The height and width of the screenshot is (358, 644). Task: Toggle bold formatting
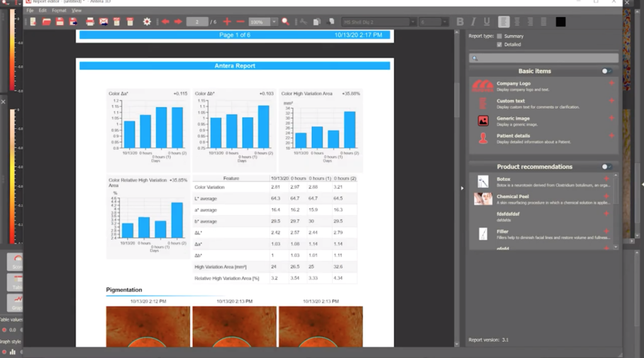pos(460,22)
